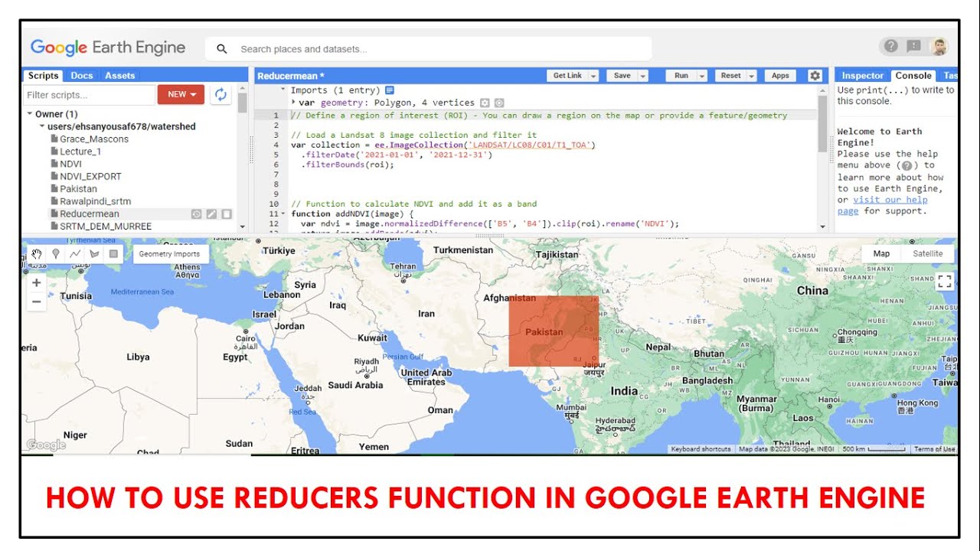
Task: Click the Get Link button
Action: pos(569,76)
